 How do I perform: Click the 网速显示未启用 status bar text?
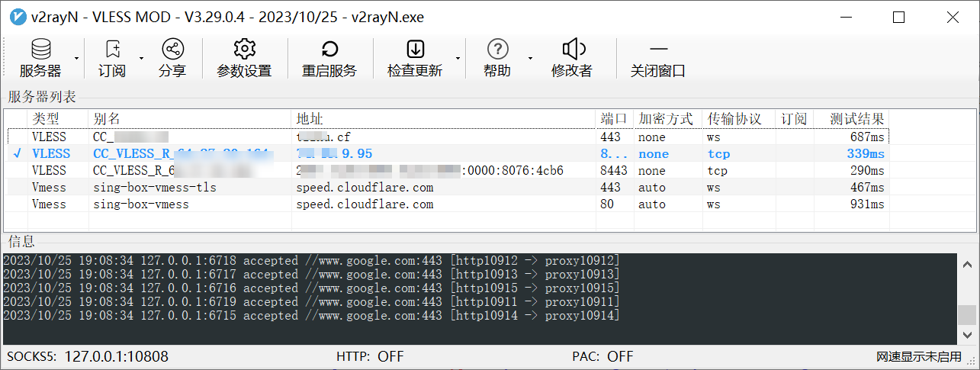(918, 356)
